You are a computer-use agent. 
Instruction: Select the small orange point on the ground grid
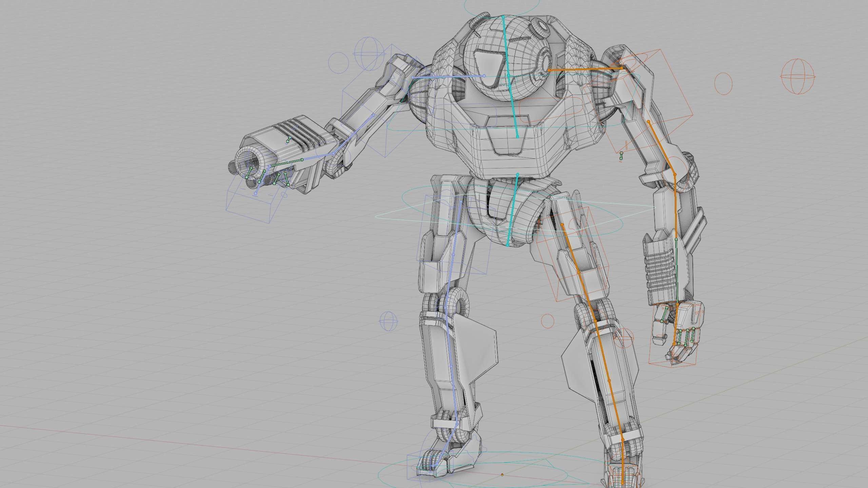pyautogui.click(x=502, y=475)
